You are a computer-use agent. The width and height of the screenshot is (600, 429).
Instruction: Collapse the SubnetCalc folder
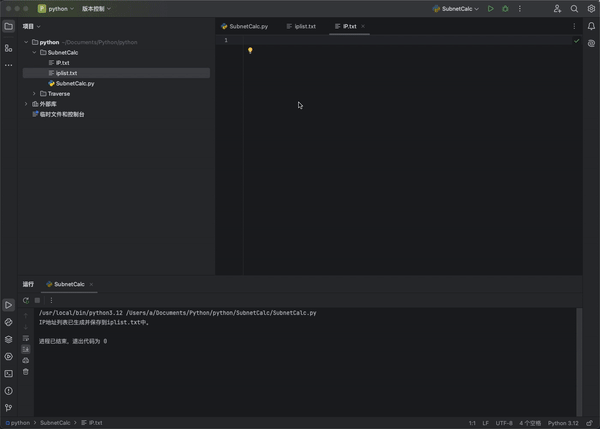coord(34,52)
